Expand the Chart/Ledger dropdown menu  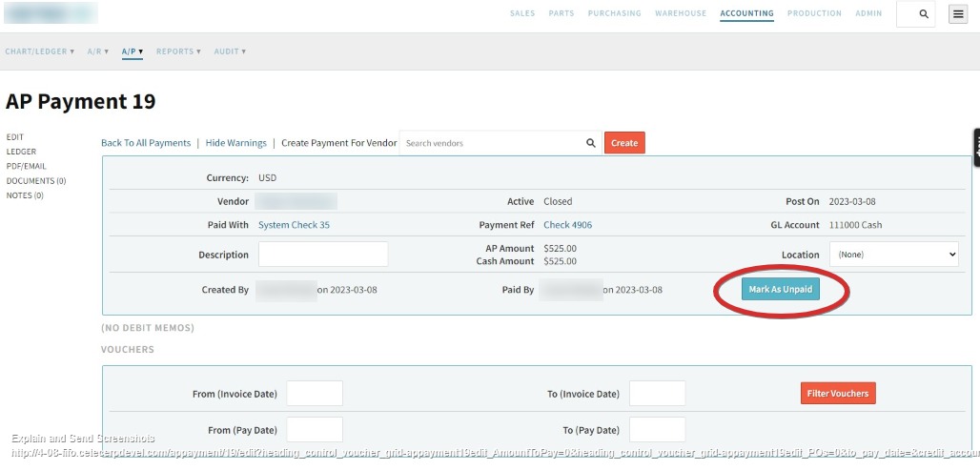39,51
